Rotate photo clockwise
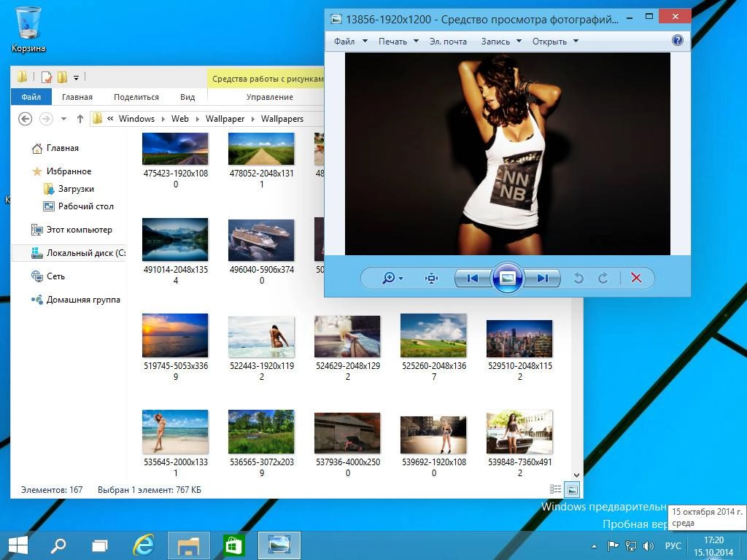The height and width of the screenshot is (560, 747). tap(603, 278)
